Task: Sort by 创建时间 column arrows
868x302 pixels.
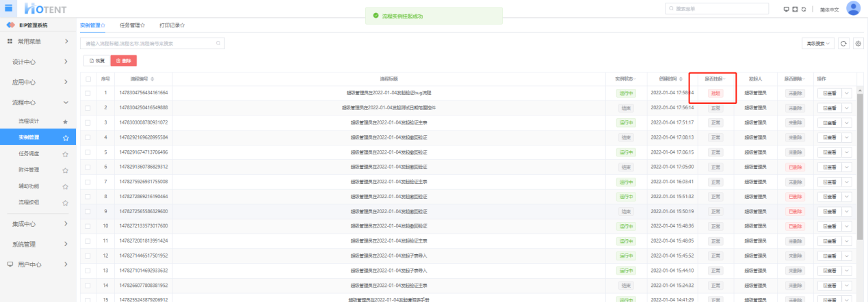Action: tap(681, 79)
